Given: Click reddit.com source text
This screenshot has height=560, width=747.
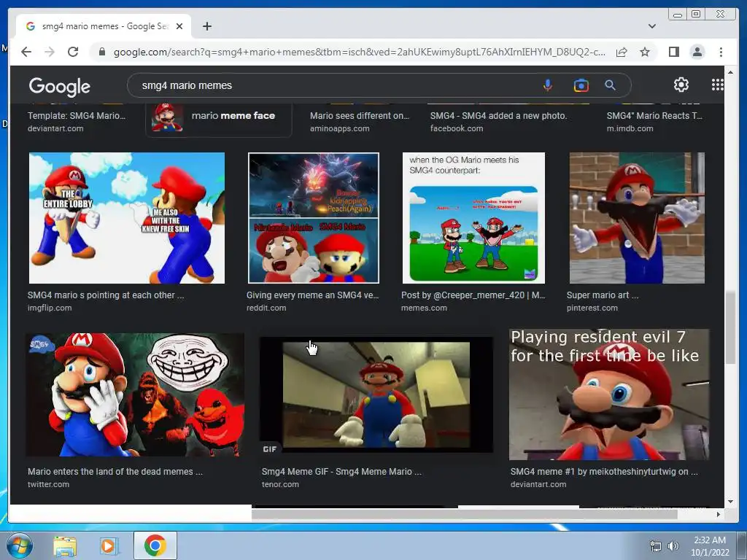Looking at the screenshot, I should (x=266, y=308).
